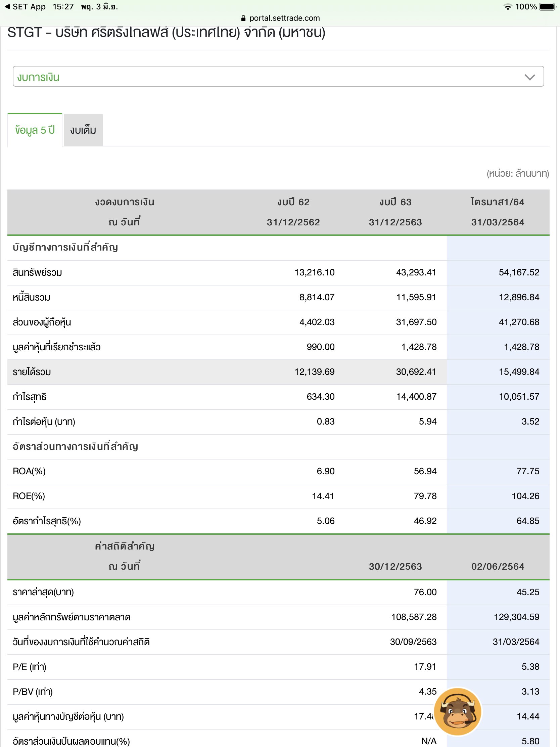This screenshot has height=747, width=560.
Task: Click P/BV value 3.13
Action: coord(531,692)
